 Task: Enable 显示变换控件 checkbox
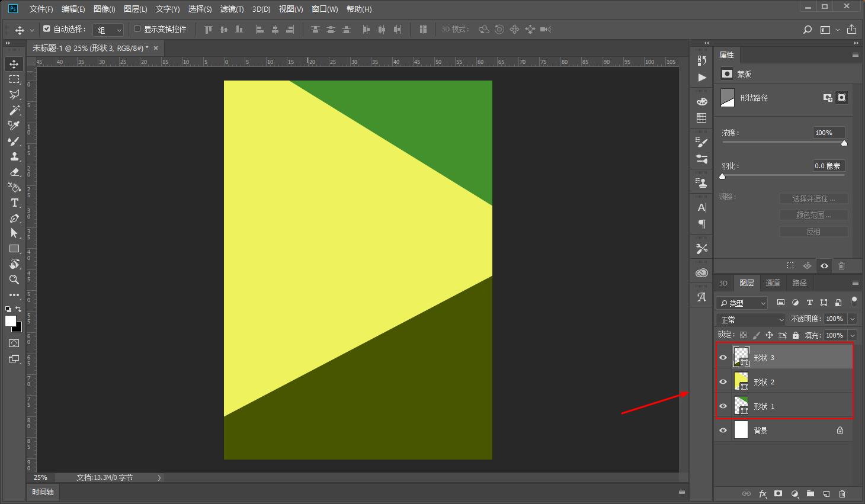(137, 28)
